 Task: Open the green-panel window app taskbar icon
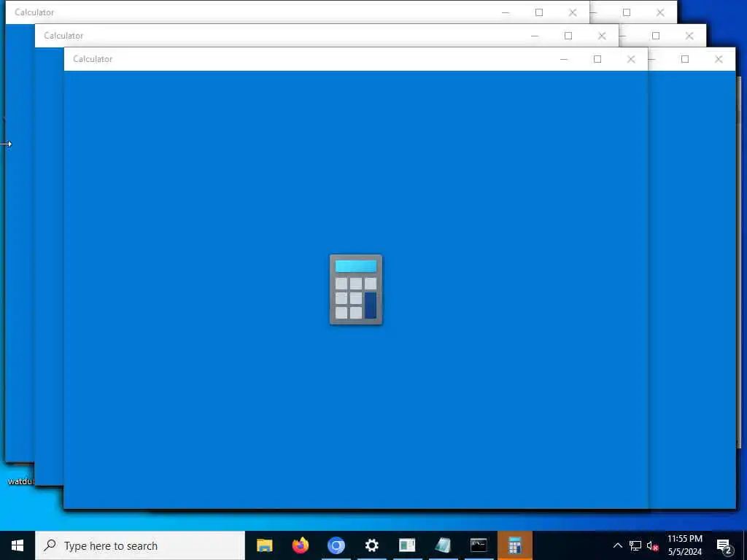[407, 545]
